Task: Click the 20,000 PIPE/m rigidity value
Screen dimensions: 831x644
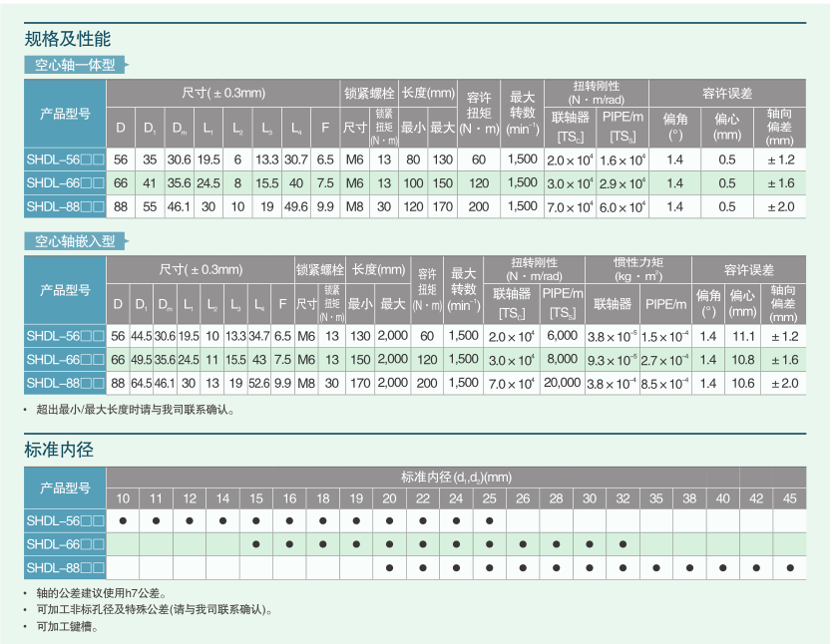Action: pos(562,383)
